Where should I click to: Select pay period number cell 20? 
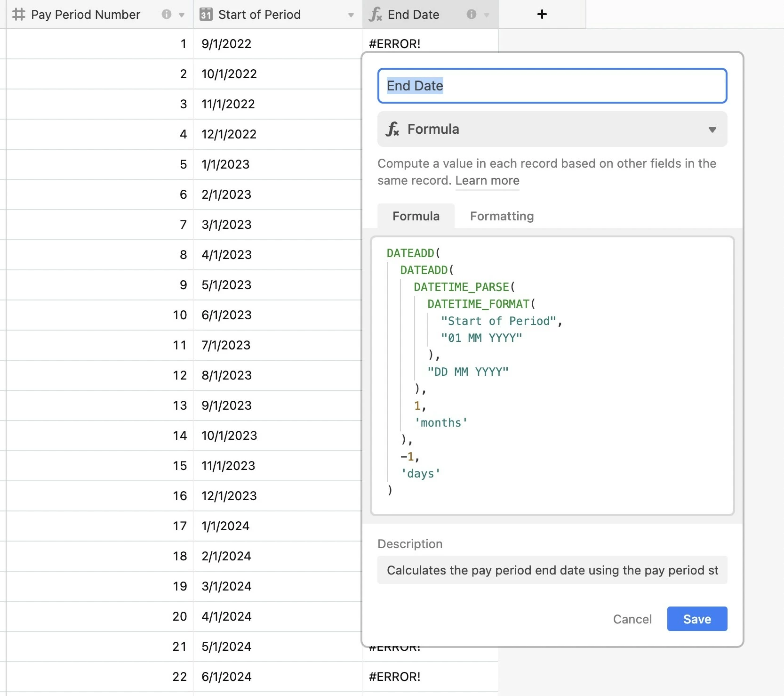point(100,616)
